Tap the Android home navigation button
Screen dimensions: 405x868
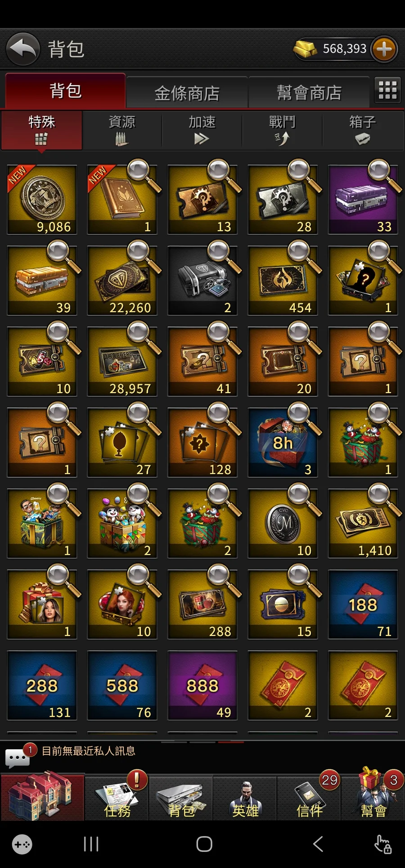click(x=204, y=844)
